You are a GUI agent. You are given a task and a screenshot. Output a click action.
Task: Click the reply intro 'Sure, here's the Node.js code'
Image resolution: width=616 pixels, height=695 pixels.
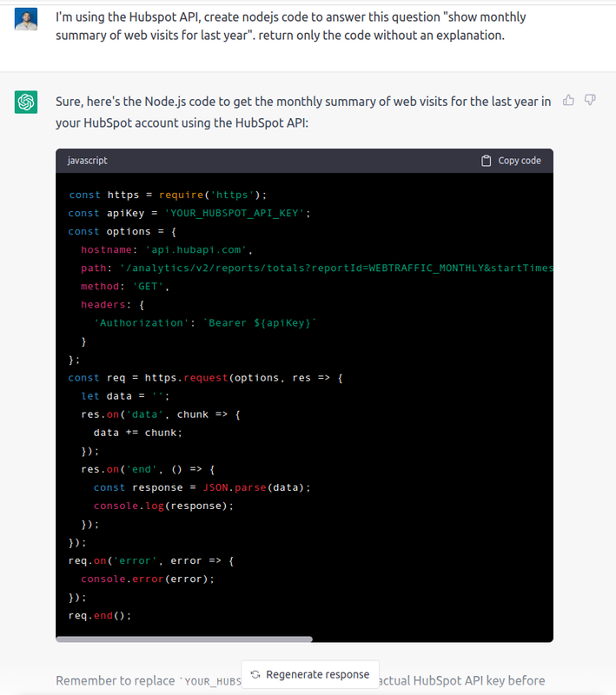pos(303,112)
